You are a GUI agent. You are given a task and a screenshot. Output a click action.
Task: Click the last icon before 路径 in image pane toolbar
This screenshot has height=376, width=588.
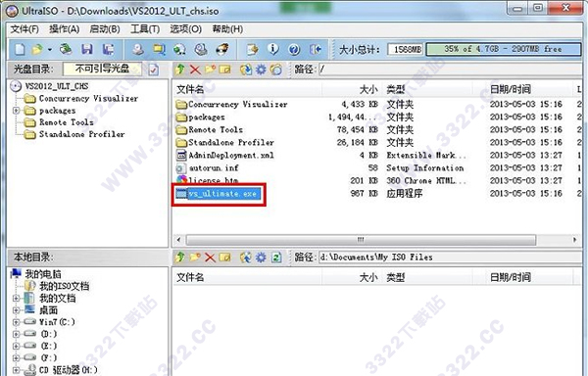click(276, 70)
